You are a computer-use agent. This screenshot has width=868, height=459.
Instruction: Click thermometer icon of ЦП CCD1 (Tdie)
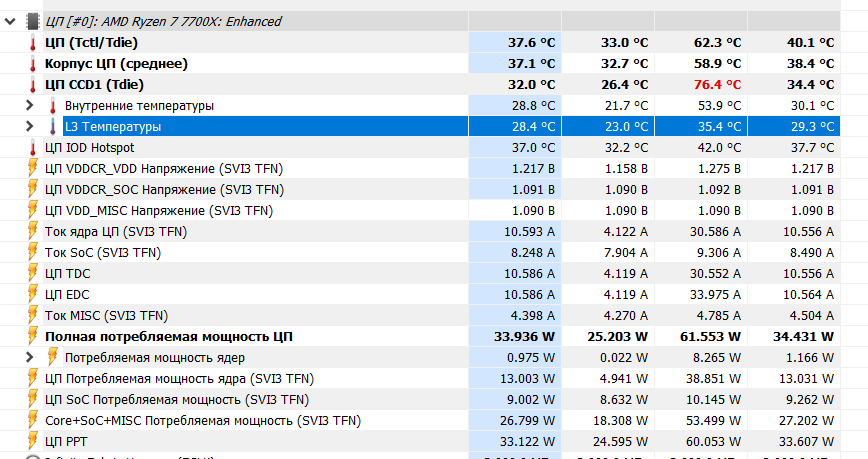click(x=32, y=84)
